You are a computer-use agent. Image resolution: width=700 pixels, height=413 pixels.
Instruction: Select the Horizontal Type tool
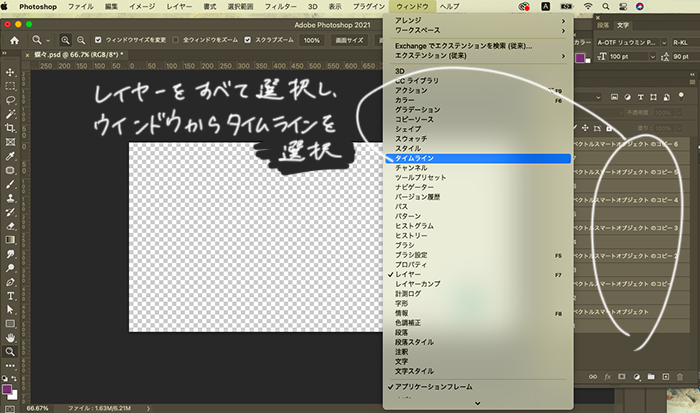click(x=10, y=296)
